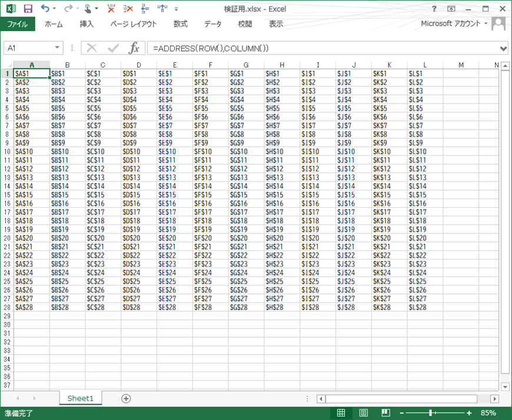
Task: Switch to Page Layout view in status bar
Action: [x=363, y=413]
